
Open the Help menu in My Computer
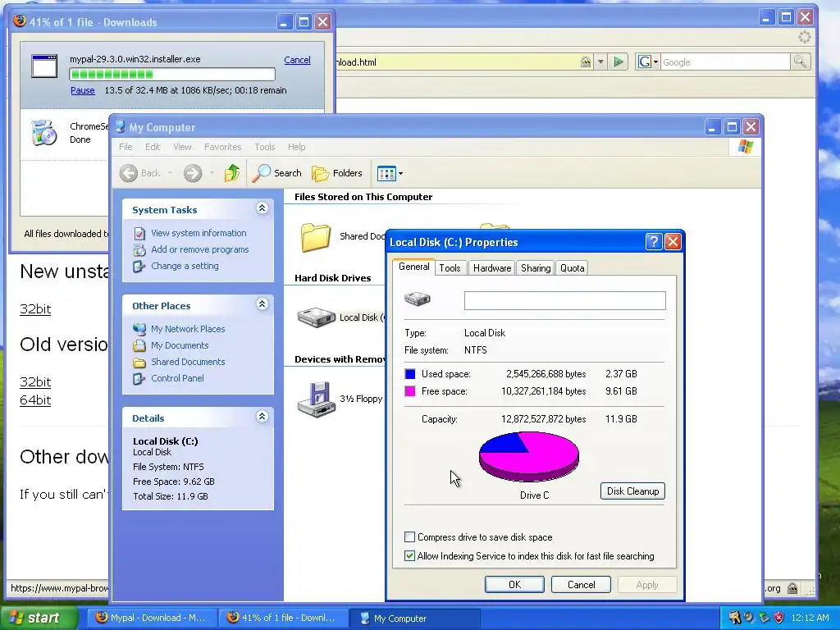point(296,147)
